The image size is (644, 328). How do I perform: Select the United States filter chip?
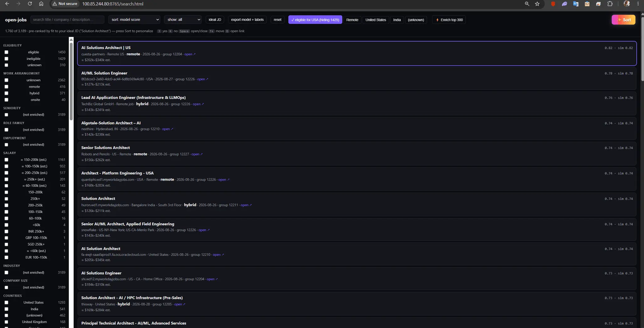coord(375,20)
